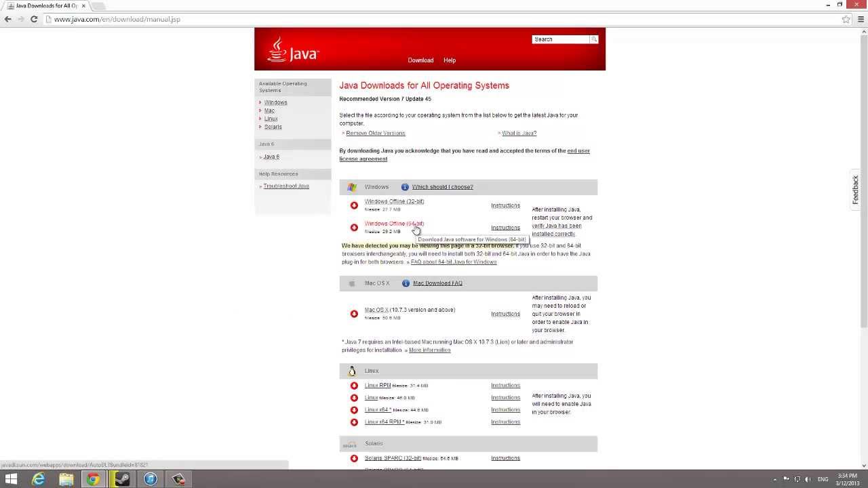Image resolution: width=868 pixels, height=488 pixels.
Task: Click the browser forward arrow
Action: coord(21,19)
